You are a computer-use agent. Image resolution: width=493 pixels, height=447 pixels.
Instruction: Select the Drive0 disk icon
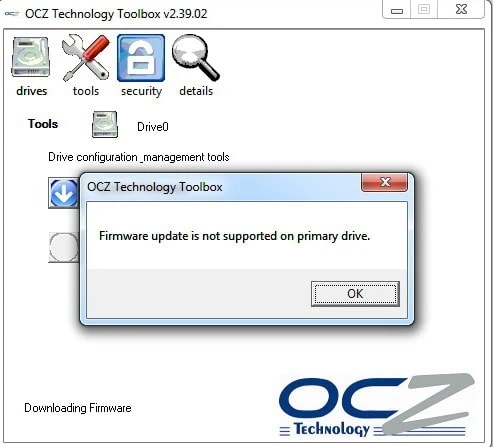[x=105, y=124]
